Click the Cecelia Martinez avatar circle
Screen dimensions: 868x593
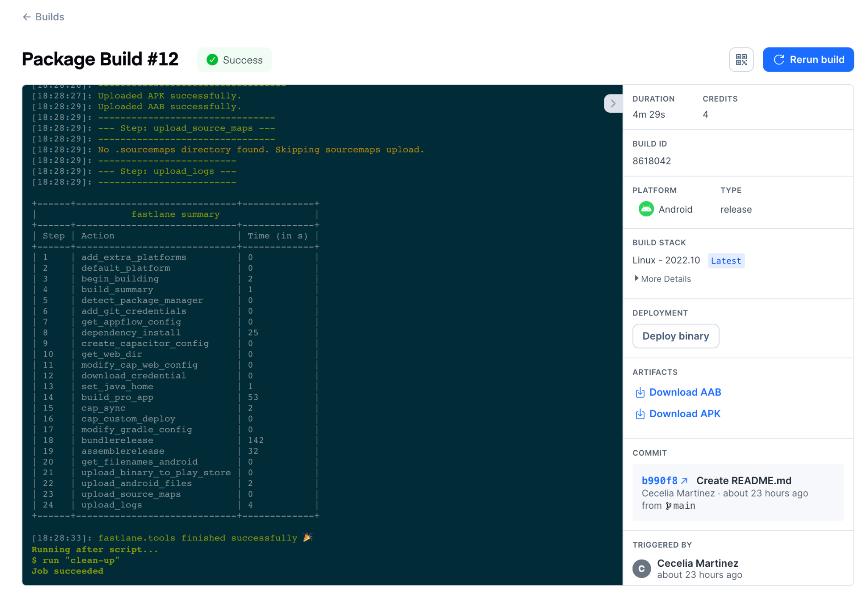[642, 569]
